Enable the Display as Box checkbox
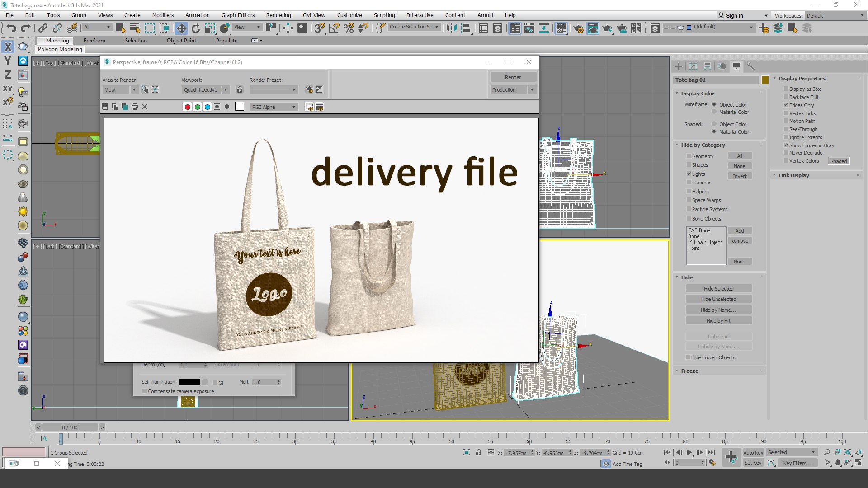868x488 pixels. [x=786, y=89]
